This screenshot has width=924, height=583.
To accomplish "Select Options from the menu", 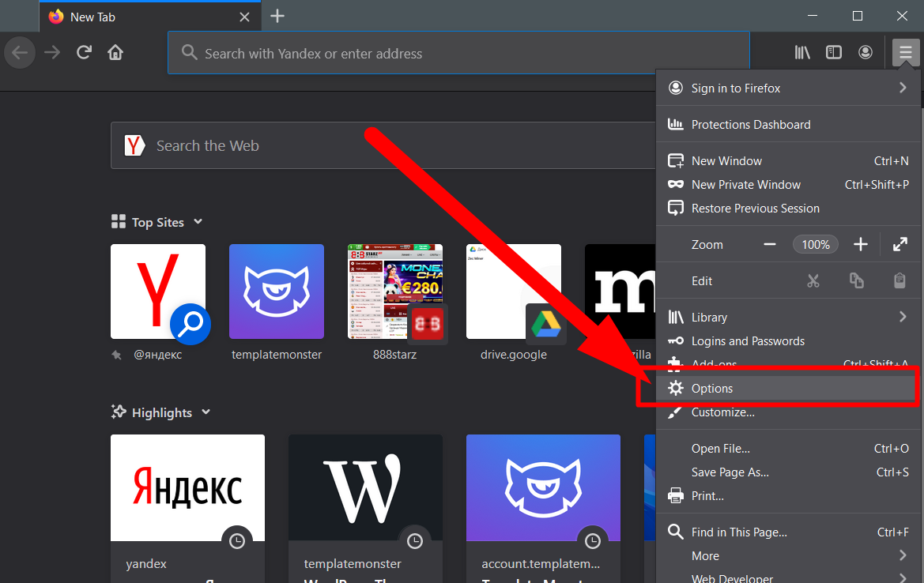I will tap(711, 389).
